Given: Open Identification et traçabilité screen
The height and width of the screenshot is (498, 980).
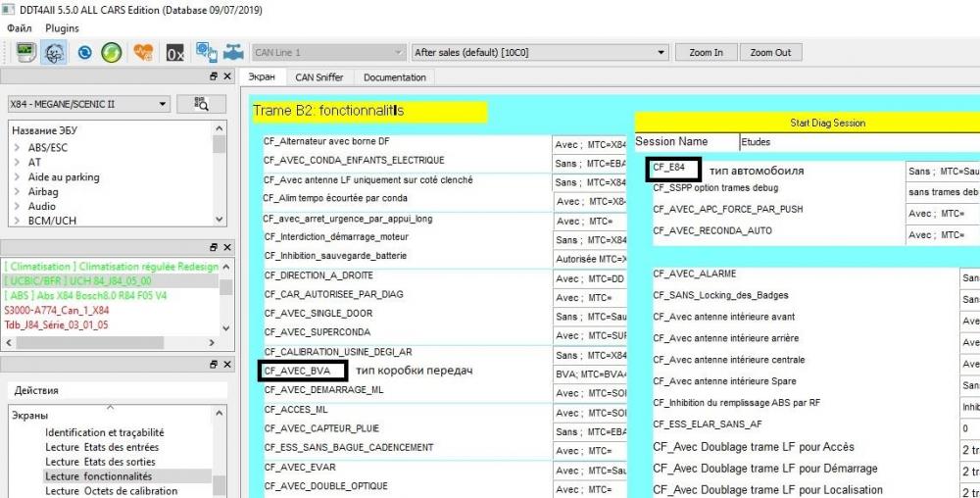Looking at the screenshot, I should click(x=105, y=432).
